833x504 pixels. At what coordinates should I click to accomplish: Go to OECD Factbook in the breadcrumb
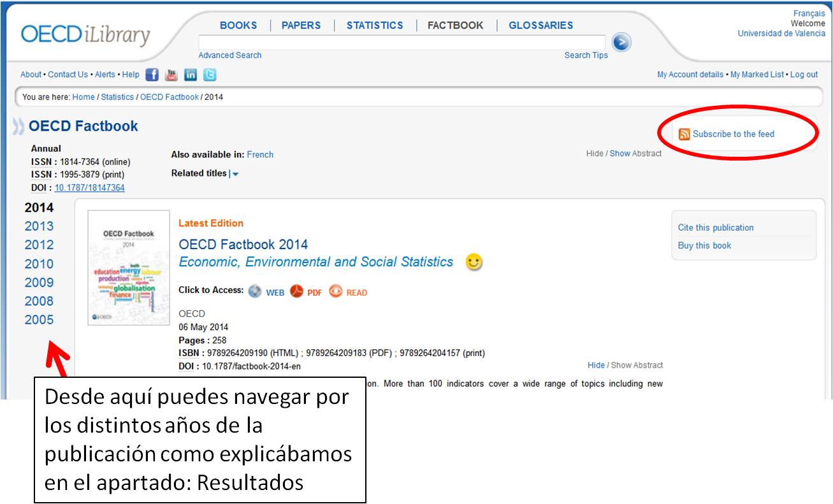(170, 97)
